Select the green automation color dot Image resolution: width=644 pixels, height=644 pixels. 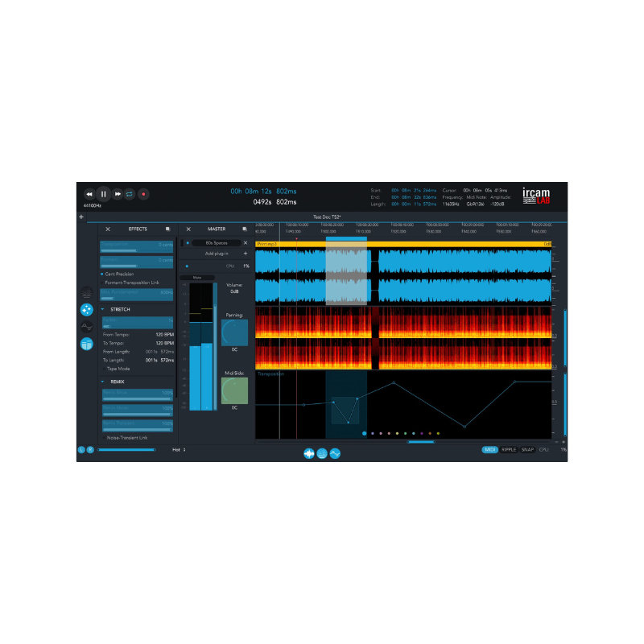(406, 433)
